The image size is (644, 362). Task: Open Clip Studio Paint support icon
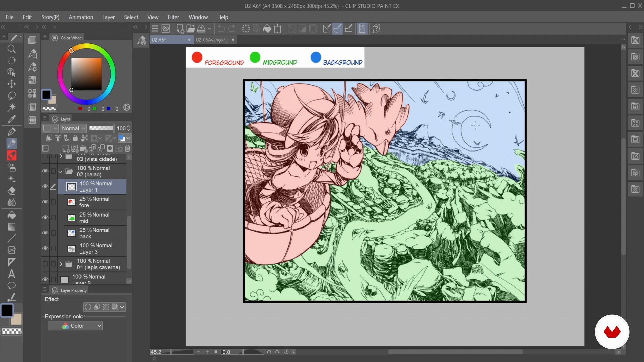(x=376, y=28)
